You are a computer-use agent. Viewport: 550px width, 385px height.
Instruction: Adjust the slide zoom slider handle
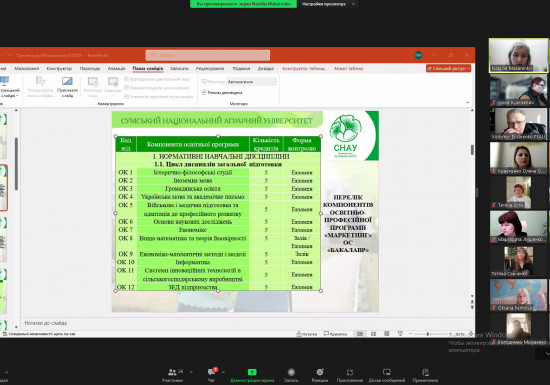pos(428,334)
